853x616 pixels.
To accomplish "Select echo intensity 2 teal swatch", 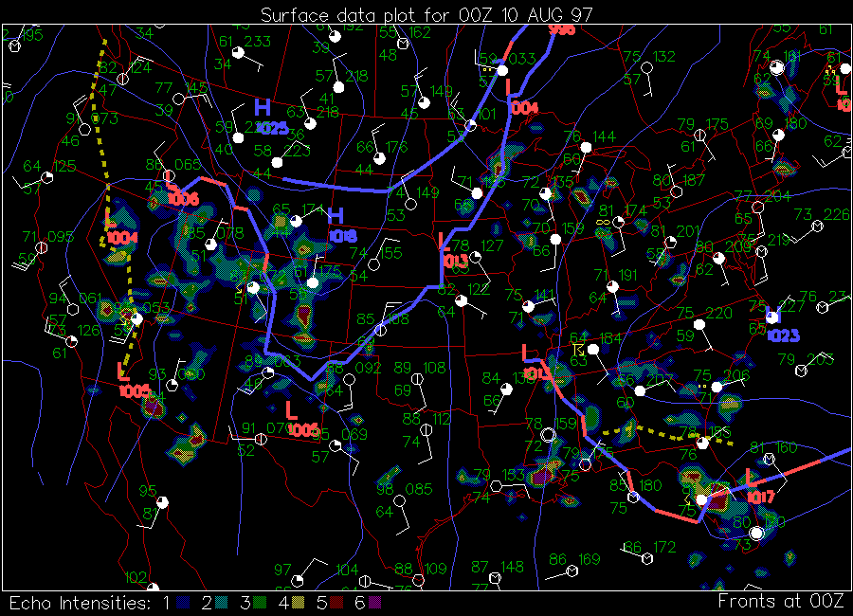I will point(223,603).
